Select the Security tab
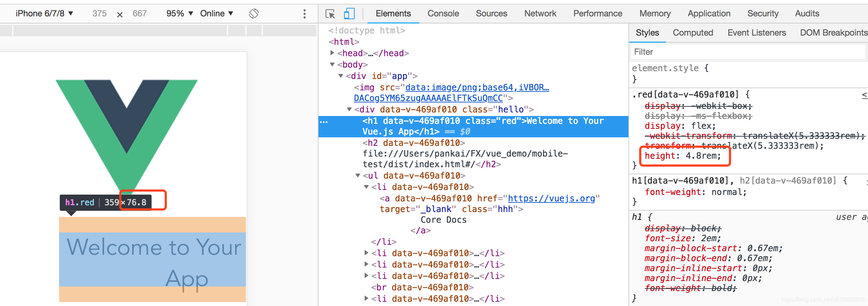The image size is (868, 306). [763, 14]
